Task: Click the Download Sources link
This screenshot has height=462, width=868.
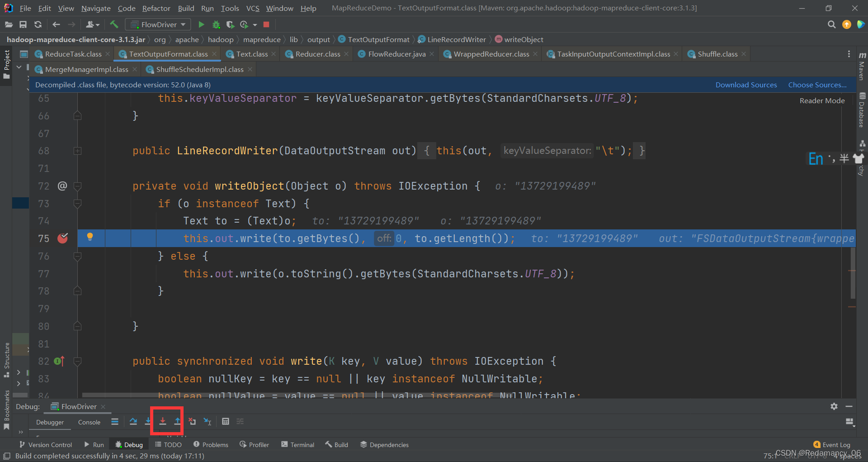Action: click(x=746, y=85)
